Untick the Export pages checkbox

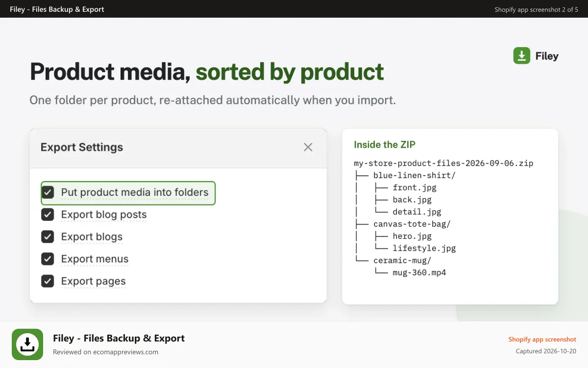pos(48,281)
